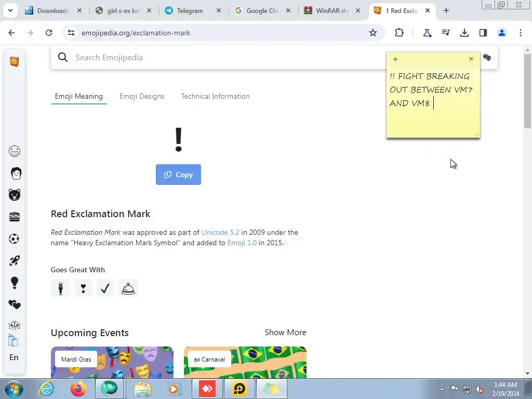Image resolution: width=532 pixels, height=399 pixels.
Task: Open Windows Explorer folder in taskbar
Action: (x=143, y=389)
